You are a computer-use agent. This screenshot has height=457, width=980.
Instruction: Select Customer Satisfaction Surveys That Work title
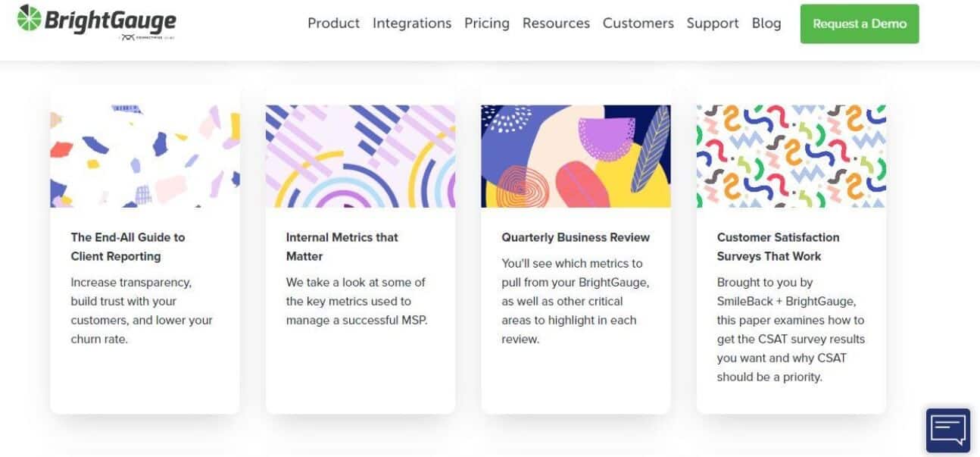pos(778,246)
